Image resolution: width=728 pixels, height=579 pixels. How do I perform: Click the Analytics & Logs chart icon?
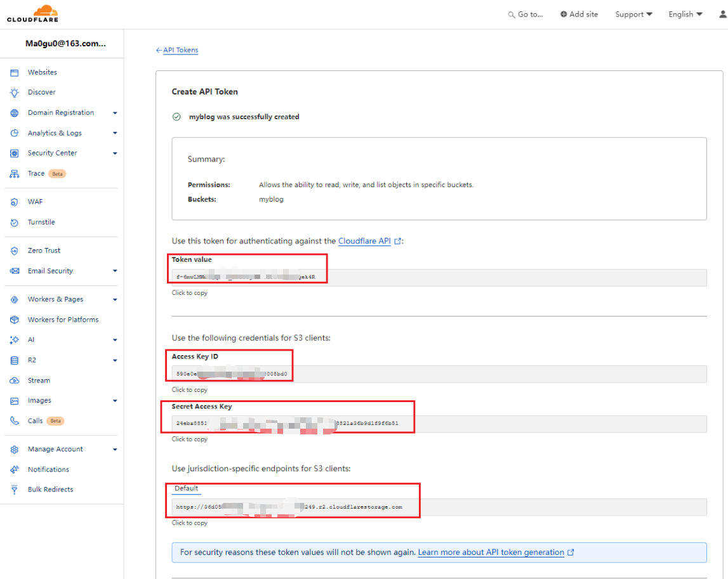coord(15,133)
